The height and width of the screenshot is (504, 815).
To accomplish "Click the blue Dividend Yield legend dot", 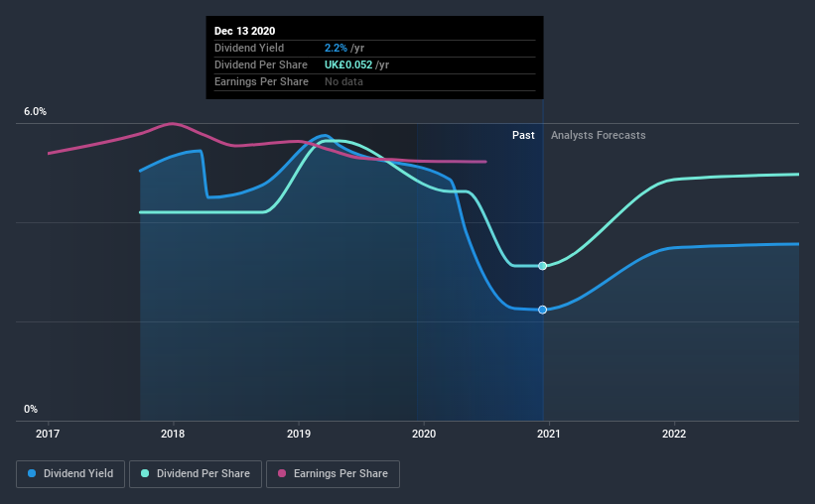I will [x=32, y=473].
